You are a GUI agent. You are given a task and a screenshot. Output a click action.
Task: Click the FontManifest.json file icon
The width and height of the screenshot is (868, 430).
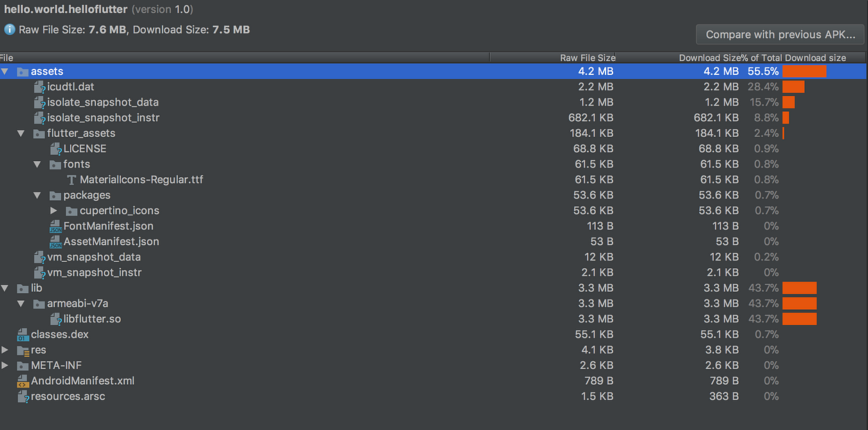(56, 226)
